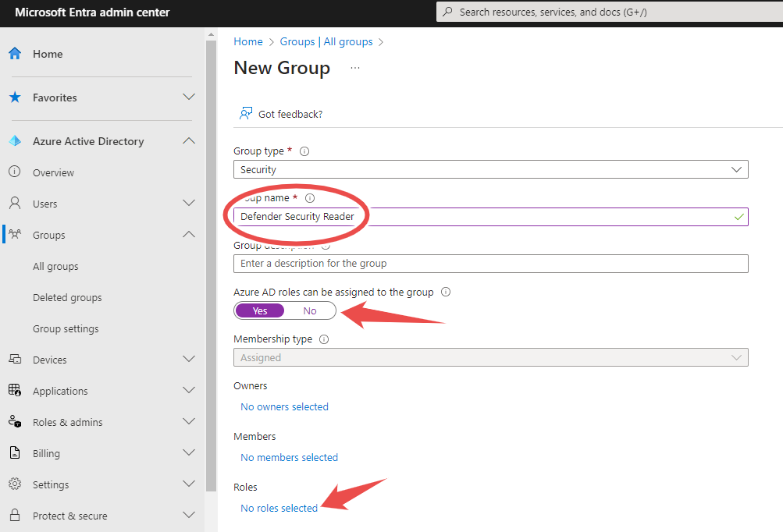Click the info icon beside Group type
Image resolution: width=783 pixels, height=532 pixels.
coord(304,151)
